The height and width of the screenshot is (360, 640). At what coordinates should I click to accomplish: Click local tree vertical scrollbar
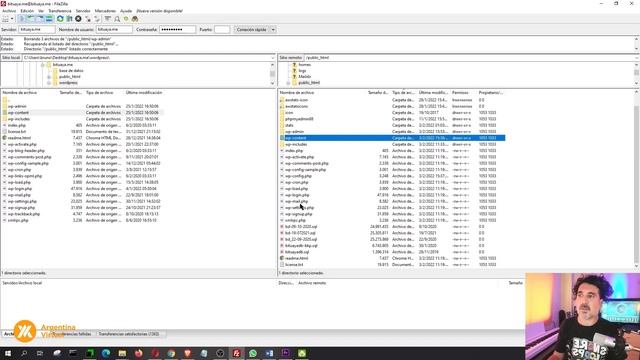tap(272, 74)
